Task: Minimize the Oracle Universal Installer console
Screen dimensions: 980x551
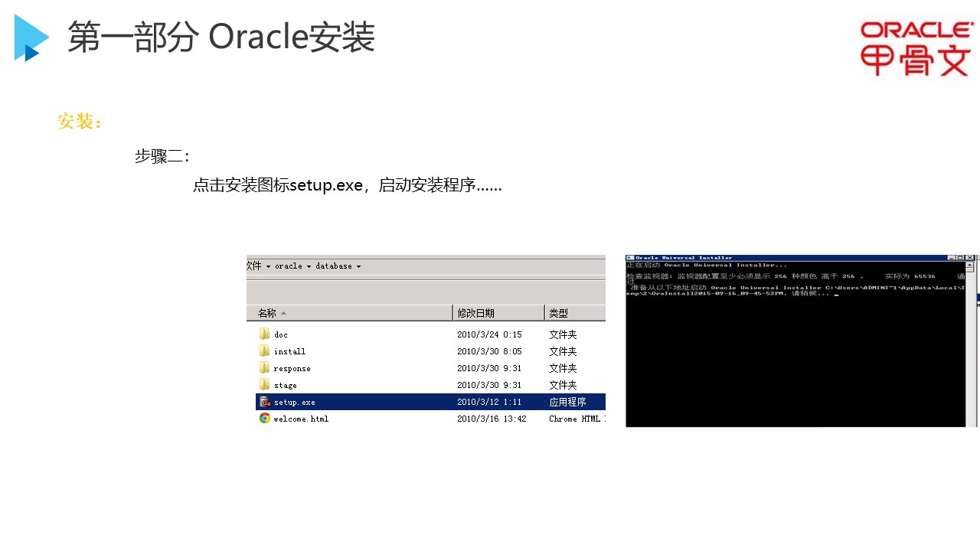Action: [x=952, y=258]
